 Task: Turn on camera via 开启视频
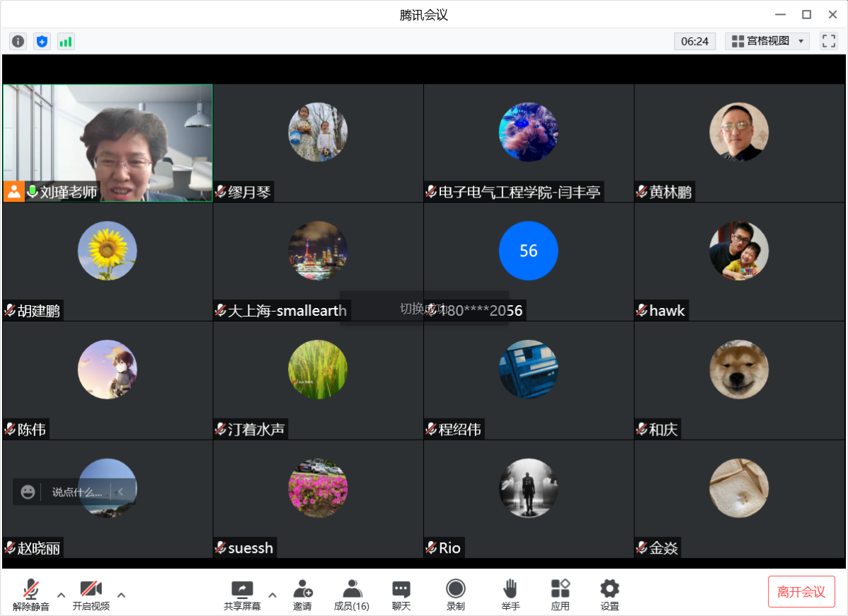click(91, 595)
